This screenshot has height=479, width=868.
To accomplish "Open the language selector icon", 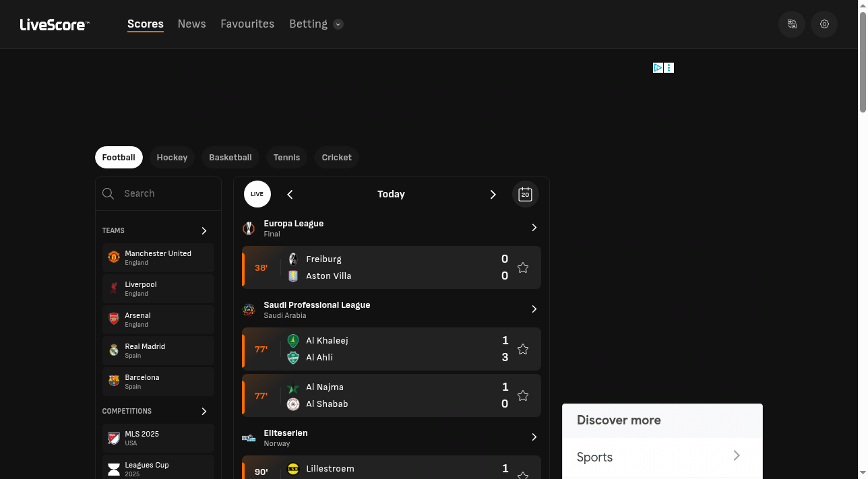I will coord(792,24).
